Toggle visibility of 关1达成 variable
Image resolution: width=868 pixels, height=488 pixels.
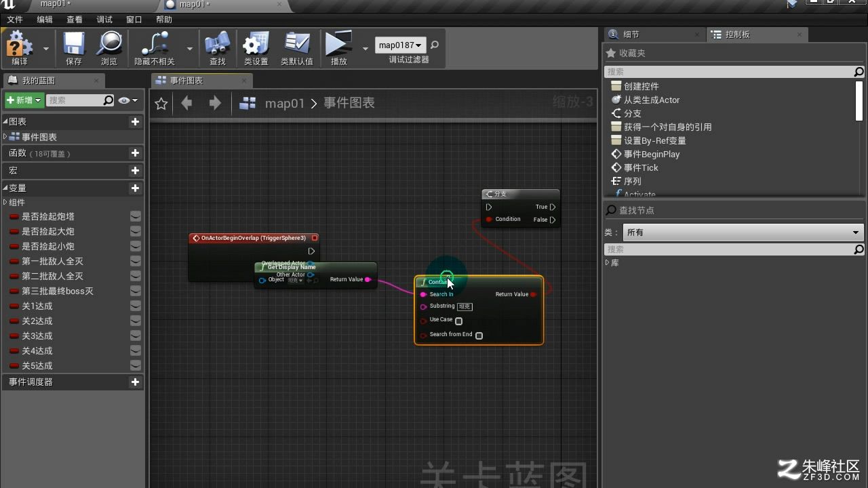point(136,306)
